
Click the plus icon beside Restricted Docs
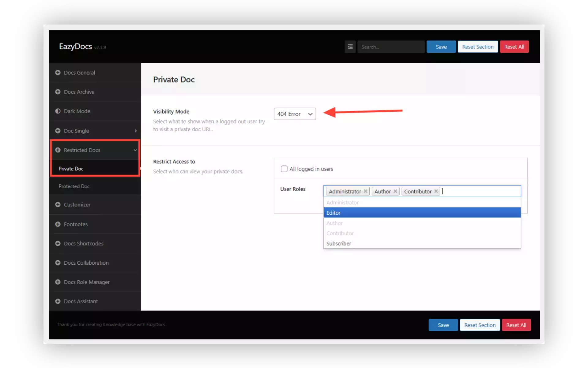tap(58, 150)
